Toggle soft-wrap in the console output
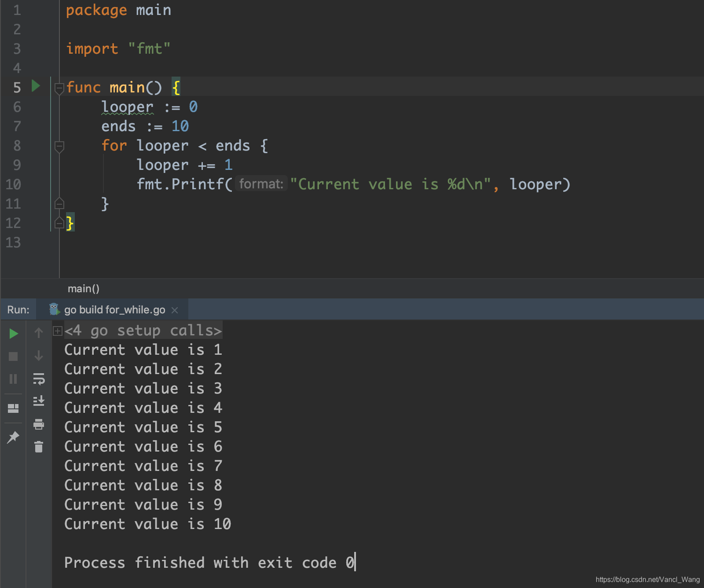 [x=39, y=379]
